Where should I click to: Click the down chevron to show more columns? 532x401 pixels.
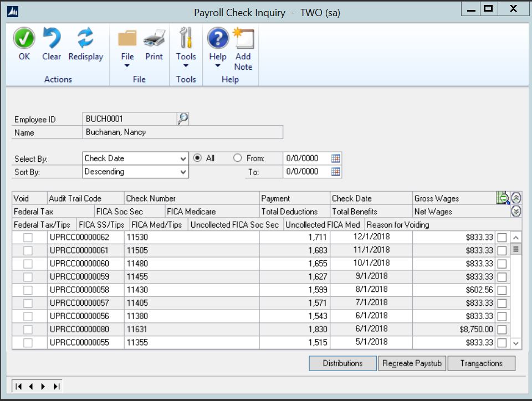coord(516,210)
